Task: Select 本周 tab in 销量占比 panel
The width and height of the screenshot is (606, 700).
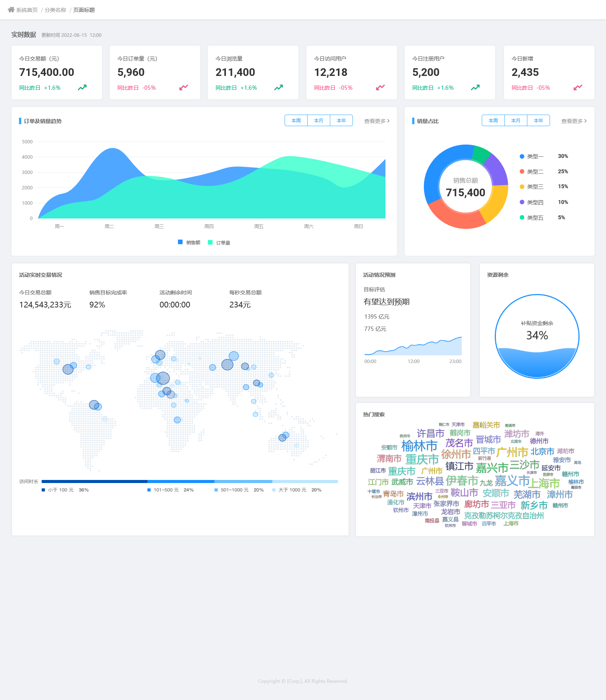Action: (x=493, y=120)
